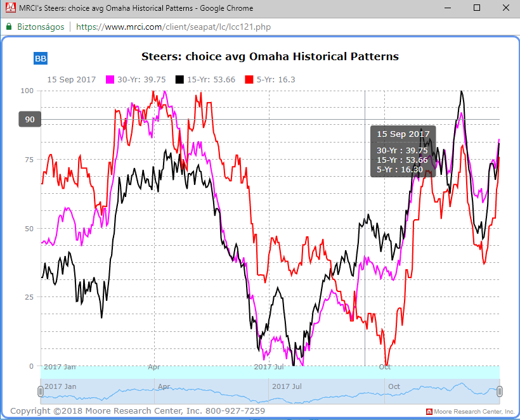The image size is (520, 420).
Task: Click Apr label in navigator strip
Action: click(x=164, y=386)
